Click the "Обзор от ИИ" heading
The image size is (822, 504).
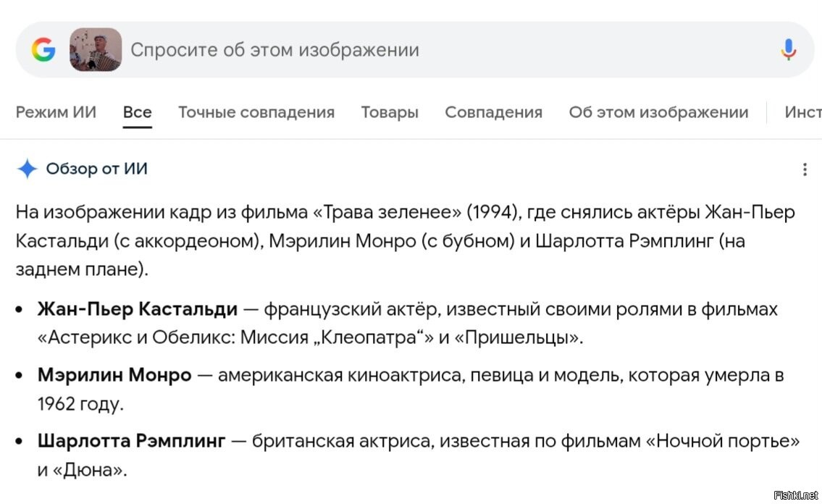pyautogui.click(x=96, y=169)
